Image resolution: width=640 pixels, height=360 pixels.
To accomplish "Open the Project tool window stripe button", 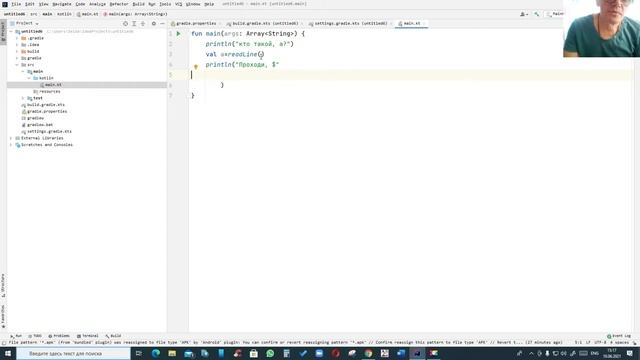I will [3, 31].
